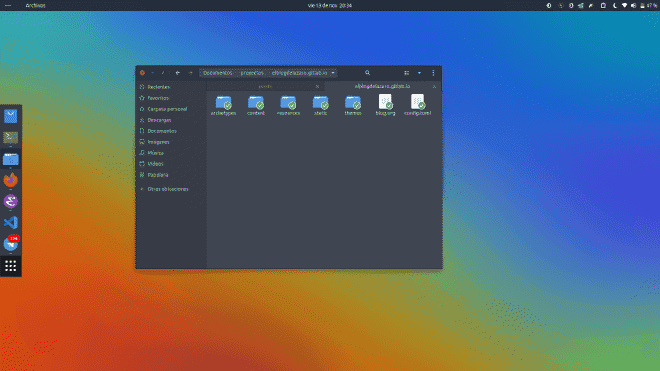Image resolution: width=660 pixels, height=371 pixels.
Task: Open Imágenes in the sidebar
Action: point(171,142)
